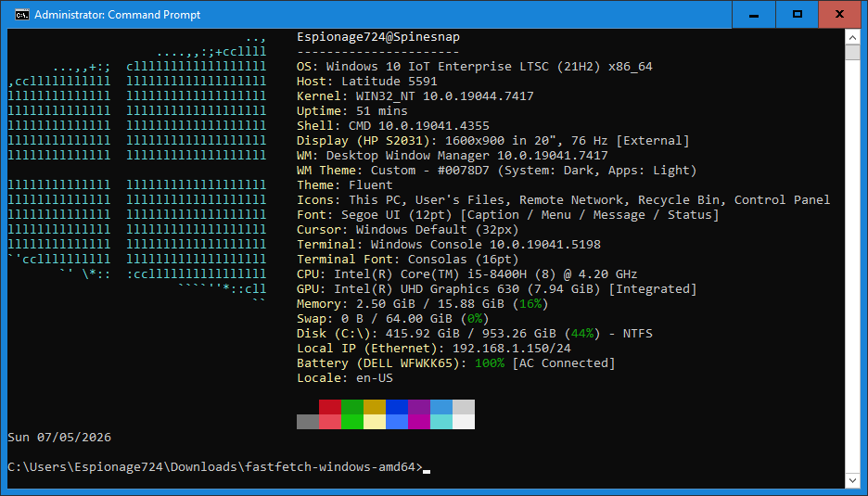Click the Shell CMD version line
The height and width of the screenshot is (496, 868).
coord(393,126)
